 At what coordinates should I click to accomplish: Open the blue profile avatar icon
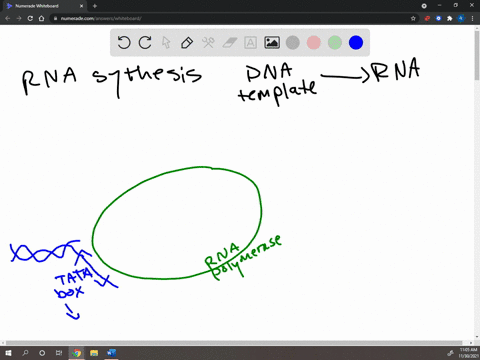click(x=461, y=18)
